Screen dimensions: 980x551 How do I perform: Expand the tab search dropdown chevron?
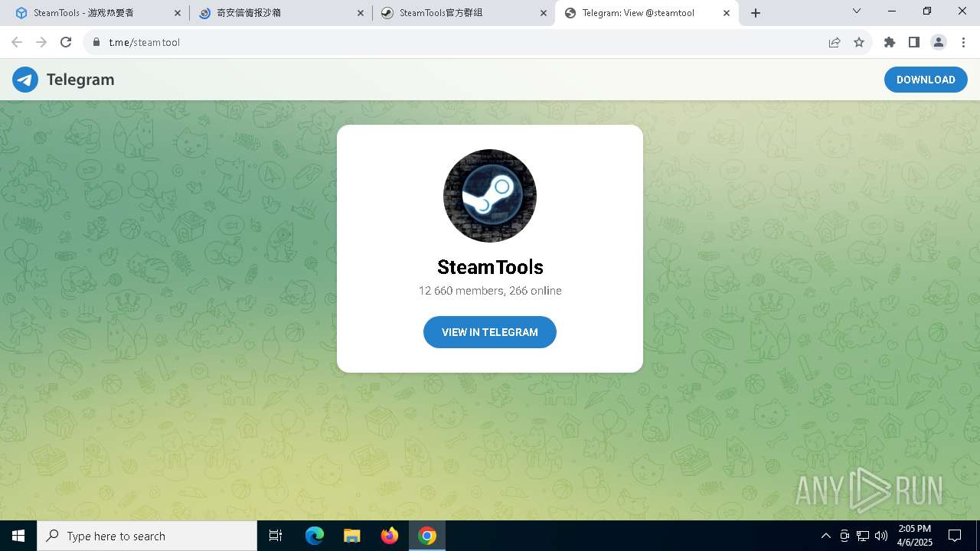[x=857, y=11]
